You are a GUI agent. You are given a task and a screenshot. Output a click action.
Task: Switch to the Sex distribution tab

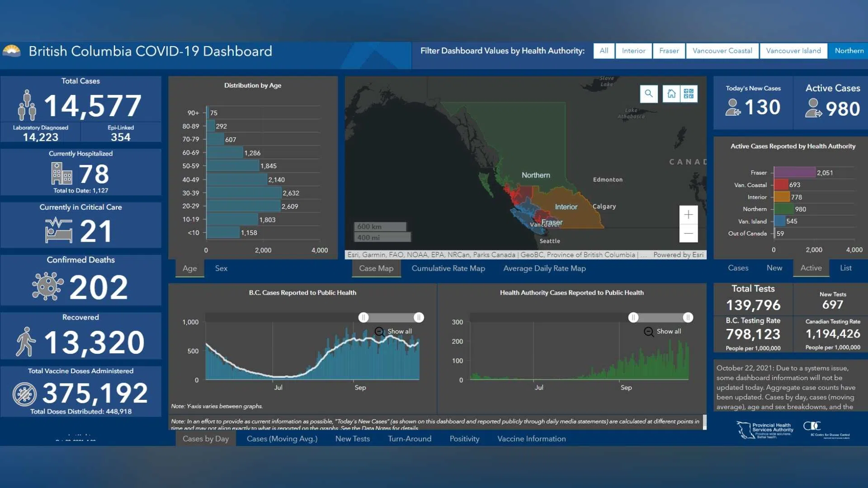tap(221, 268)
